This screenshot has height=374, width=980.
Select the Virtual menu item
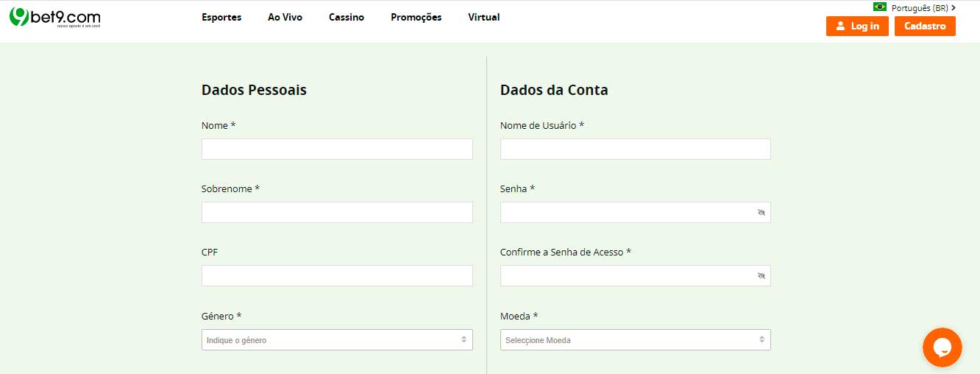484,17
